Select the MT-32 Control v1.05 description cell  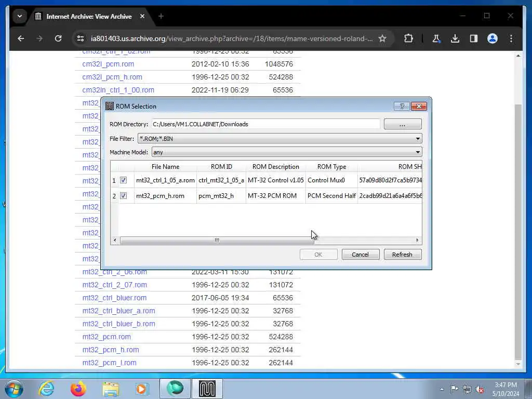275,180
